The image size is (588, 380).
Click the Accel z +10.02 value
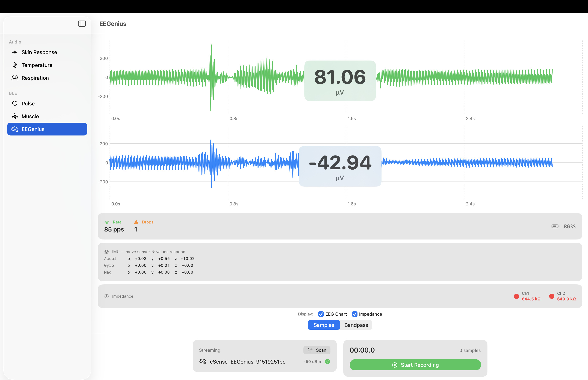(187, 259)
